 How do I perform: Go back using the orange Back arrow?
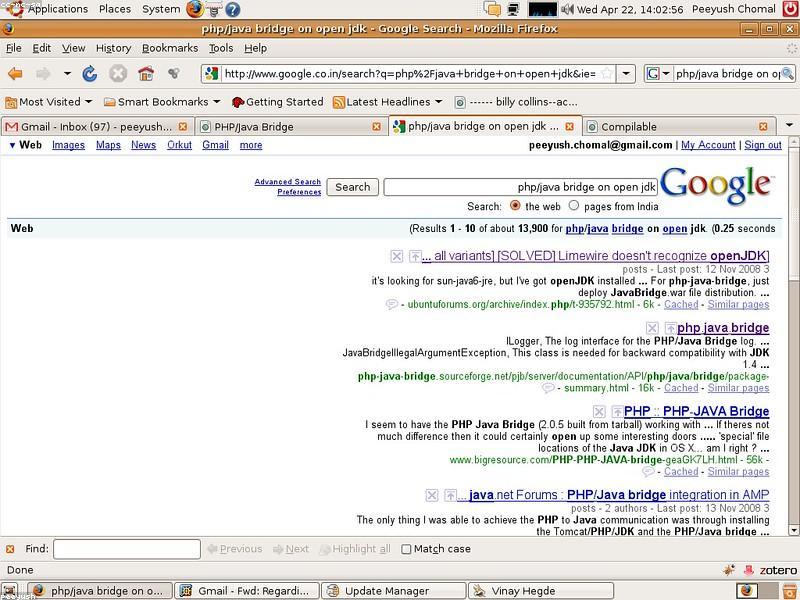click(x=15, y=74)
